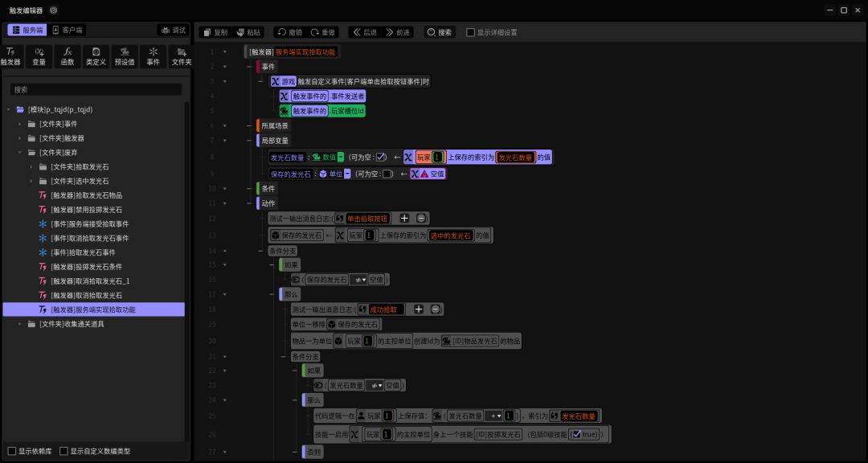Switch to the 客户端 tab
This screenshot has width=868, height=463.
point(68,30)
